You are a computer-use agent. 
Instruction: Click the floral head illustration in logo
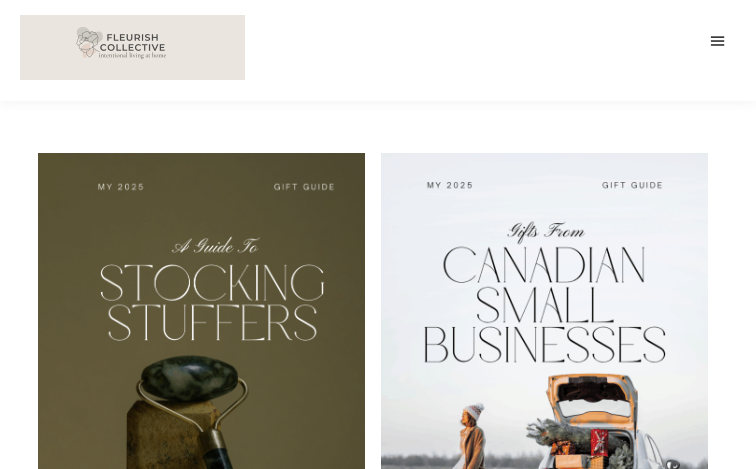[x=88, y=43]
